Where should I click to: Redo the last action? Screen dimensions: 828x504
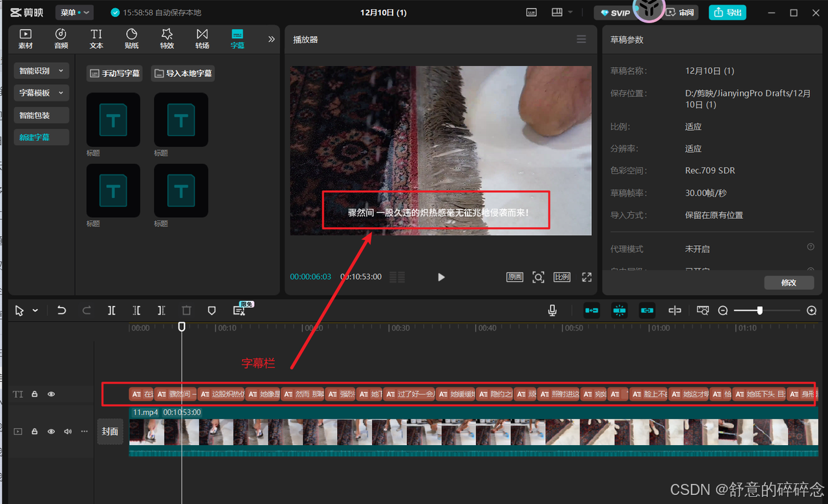coord(87,311)
